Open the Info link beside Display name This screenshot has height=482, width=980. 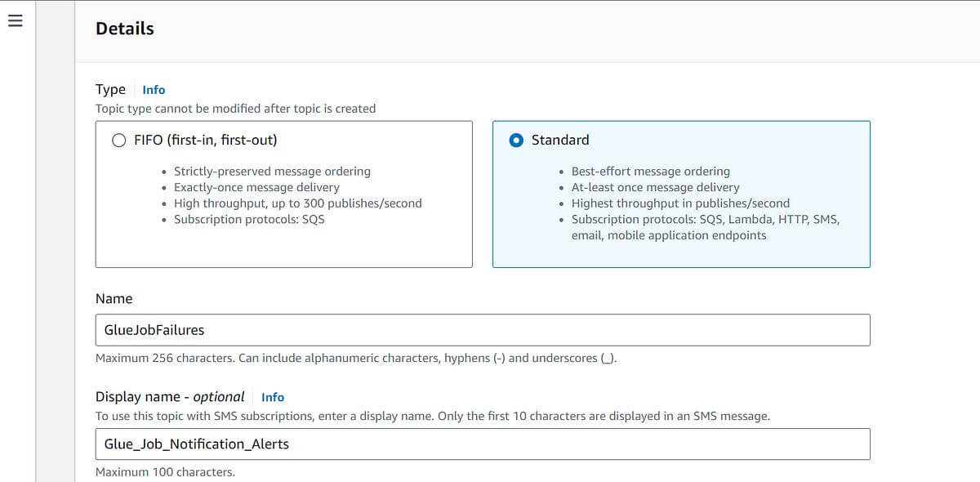tap(273, 397)
